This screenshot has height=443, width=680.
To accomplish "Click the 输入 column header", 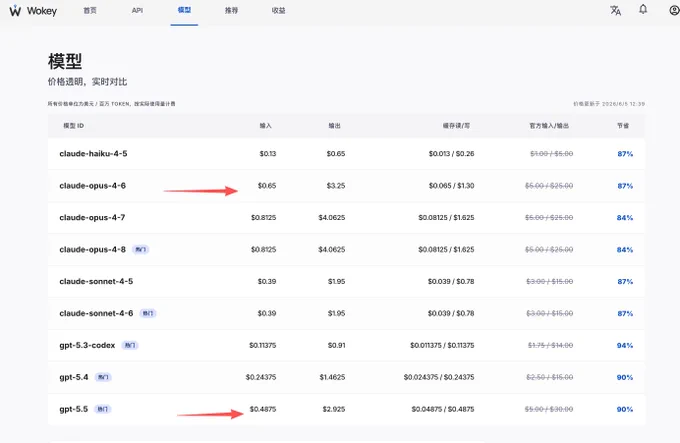I will click(265, 126).
